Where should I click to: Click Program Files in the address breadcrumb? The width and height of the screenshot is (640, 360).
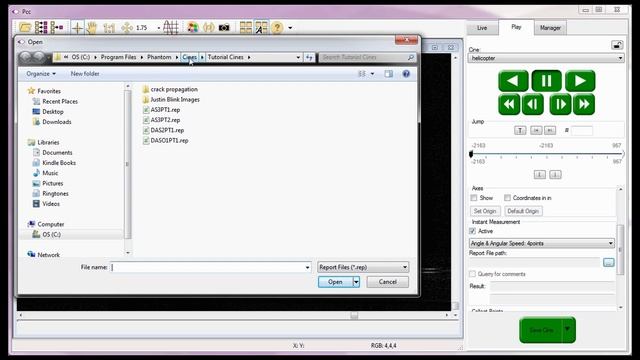pos(118,57)
